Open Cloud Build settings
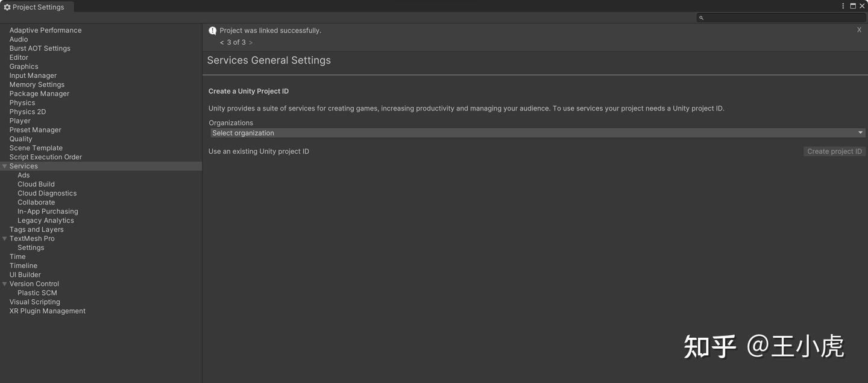The width and height of the screenshot is (868, 383). point(36,184)
